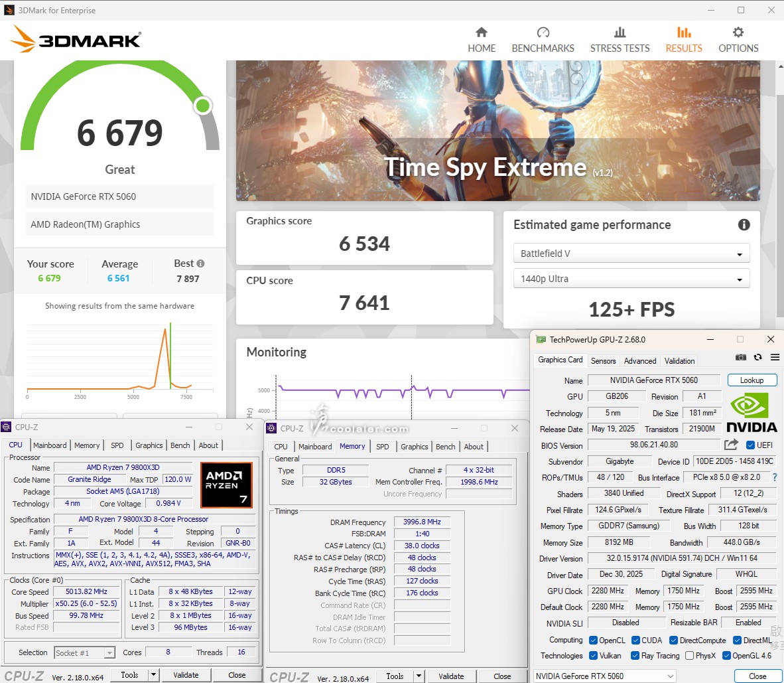Switch to the Sensors tab in GPU-Z
Screen dimensions: 784x683
(603, 361)
